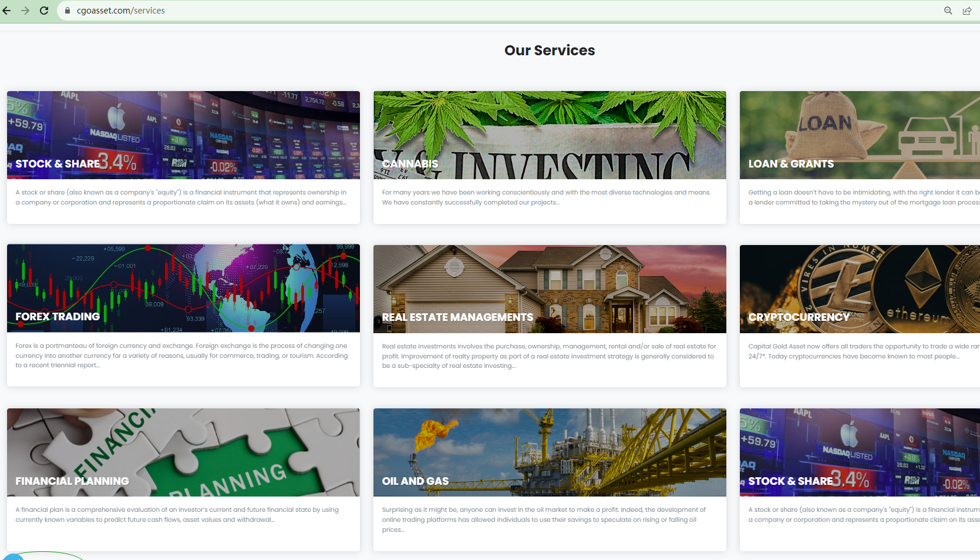Image resolution: width=980 pixels, height=560 pixels.
Task: Click the browser forward arrow
Action: pyautogui.click(x=25, y=11)
